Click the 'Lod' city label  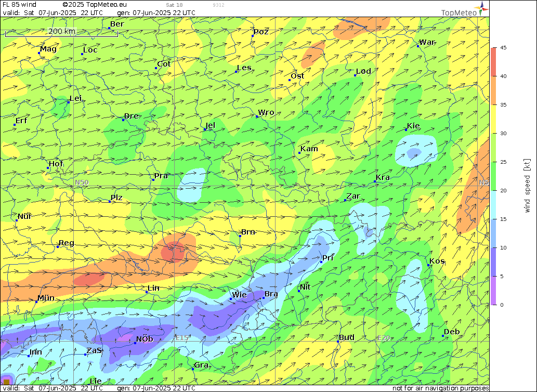[x=363, y=71]
